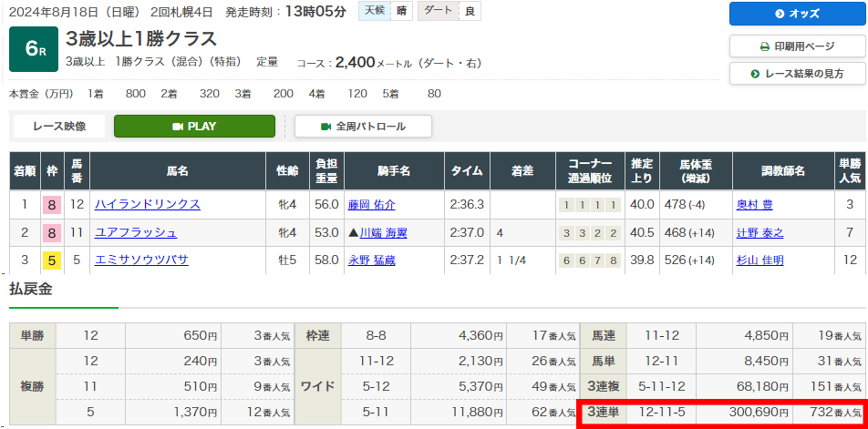Open jockey 藤岡 佑介 link
Viewport: 868px width, 429px height.
371,205
